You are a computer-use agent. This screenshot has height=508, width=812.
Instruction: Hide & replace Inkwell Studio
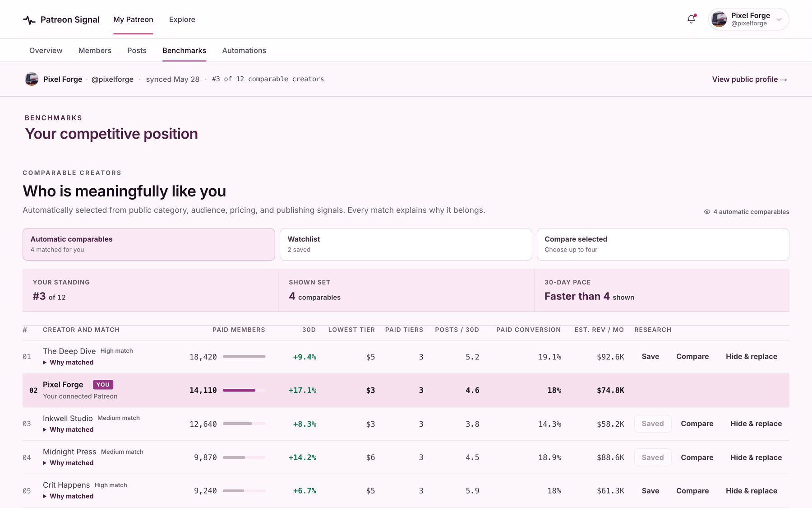(x=756, y=424)
